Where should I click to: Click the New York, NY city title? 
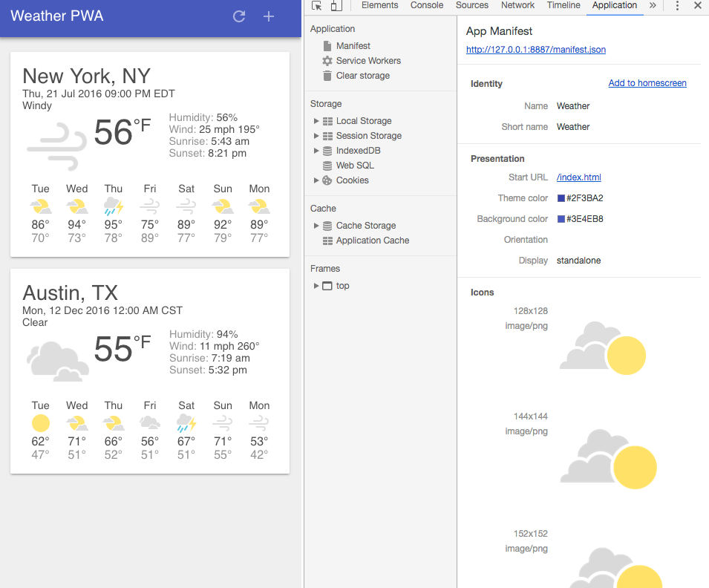(x=86, y=76)
